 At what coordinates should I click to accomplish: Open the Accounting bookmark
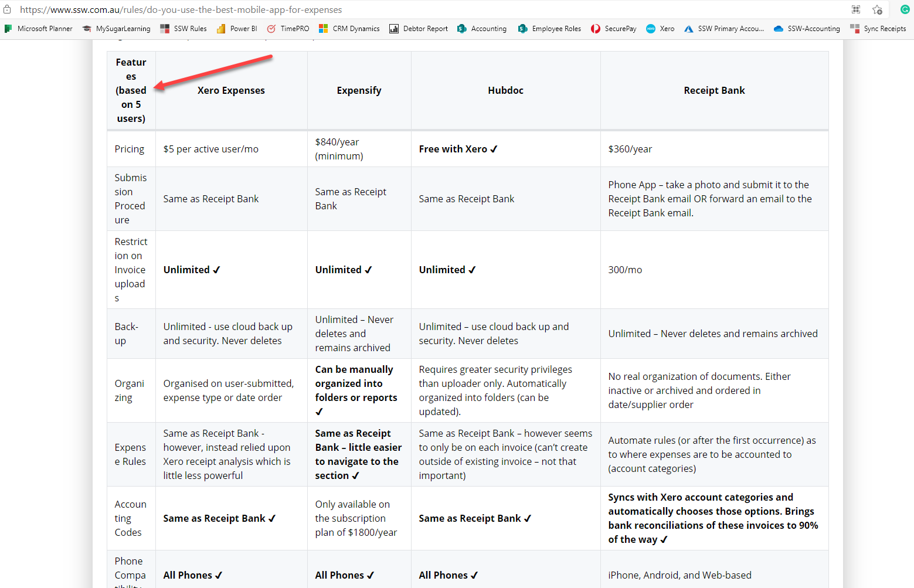482,28
